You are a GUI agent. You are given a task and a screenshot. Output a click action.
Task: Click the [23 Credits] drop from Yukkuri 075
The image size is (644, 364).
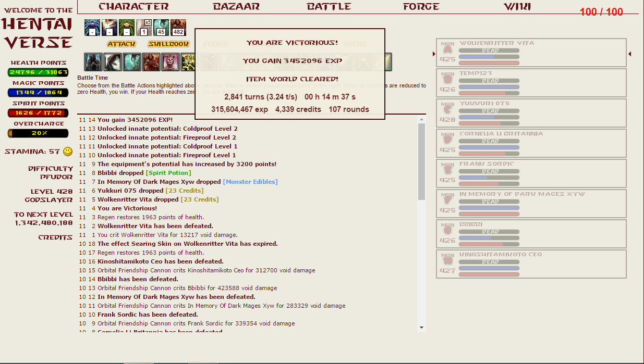pos(185,191)
